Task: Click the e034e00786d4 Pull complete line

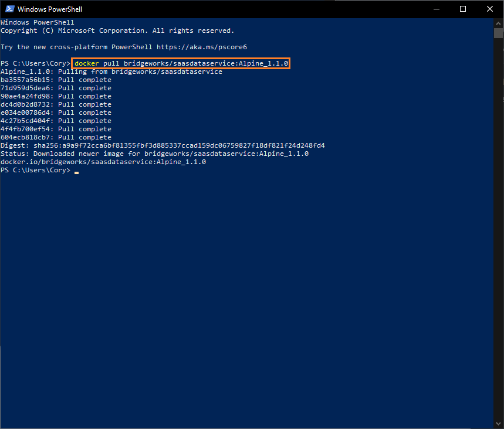Action: tap(56, 113)
